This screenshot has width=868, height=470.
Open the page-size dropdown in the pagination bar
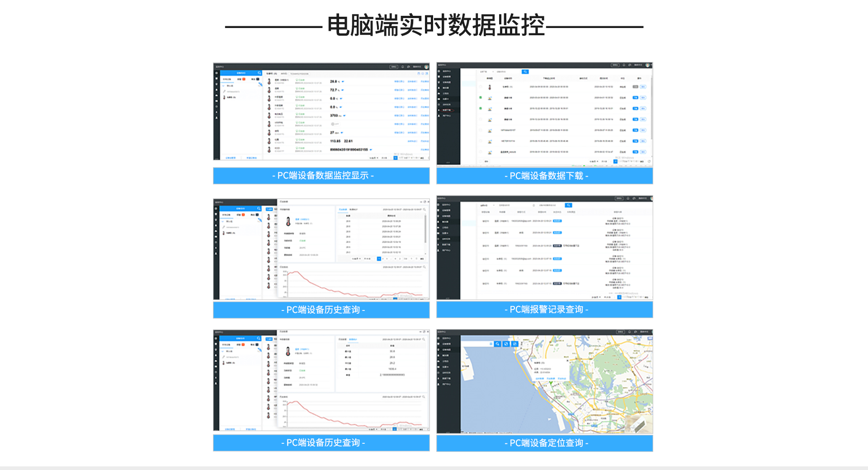pyautogui.click(x=373, y=158)
